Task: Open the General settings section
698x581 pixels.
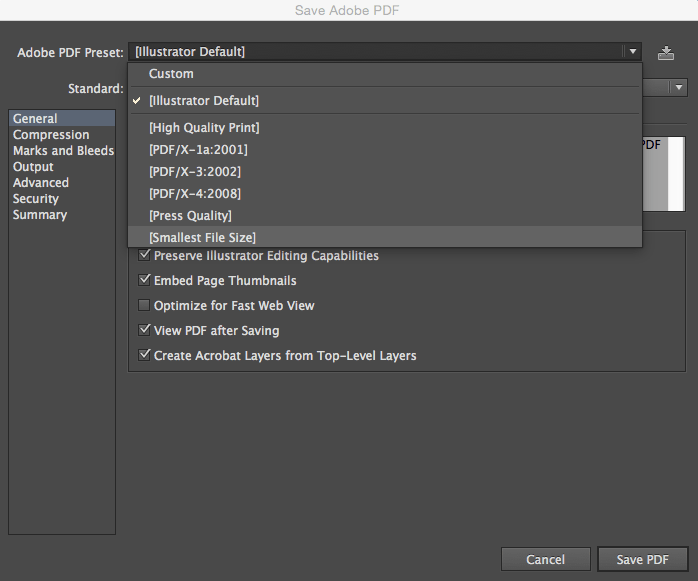Action: click(62, 118)
